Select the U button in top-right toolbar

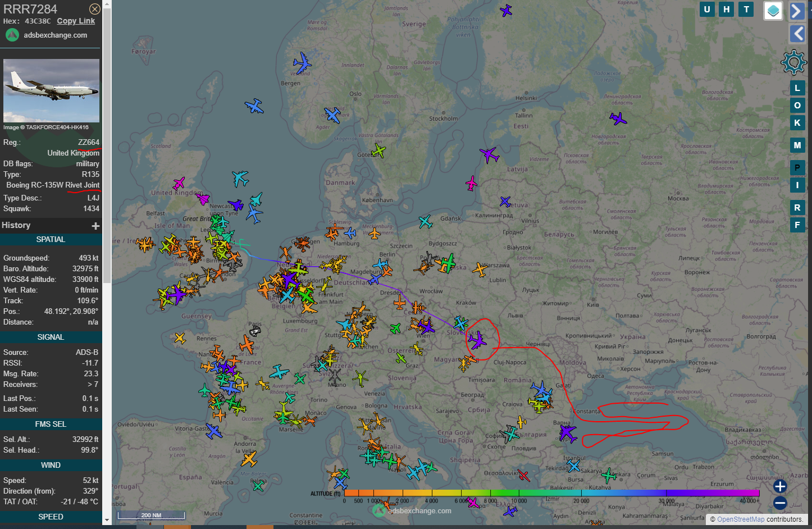tap(707, 9)
